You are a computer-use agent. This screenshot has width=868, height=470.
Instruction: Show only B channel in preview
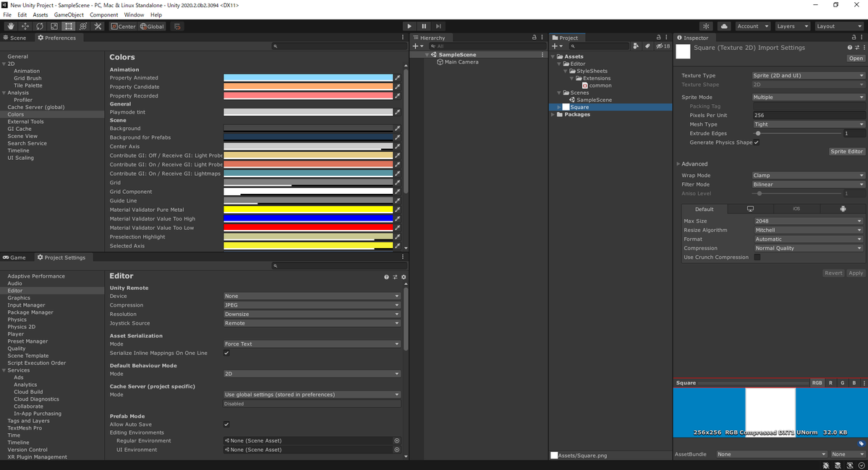(x=854, y=383)
